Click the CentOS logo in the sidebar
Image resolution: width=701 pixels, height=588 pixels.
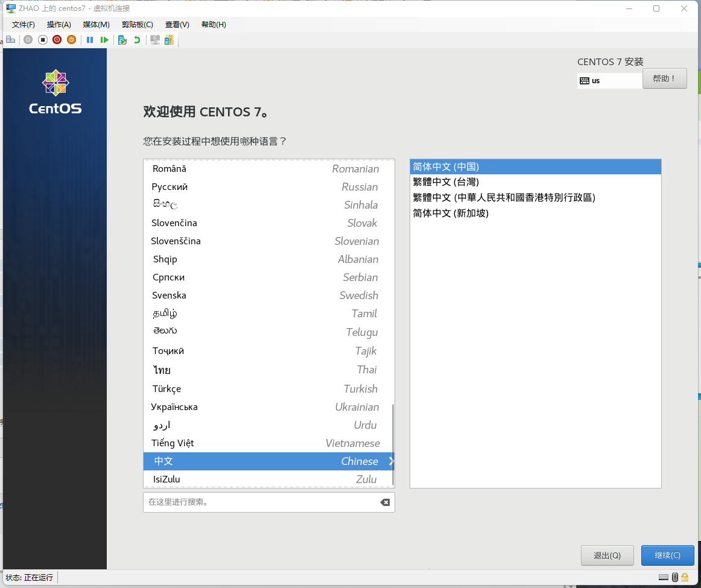click(56, 92)
